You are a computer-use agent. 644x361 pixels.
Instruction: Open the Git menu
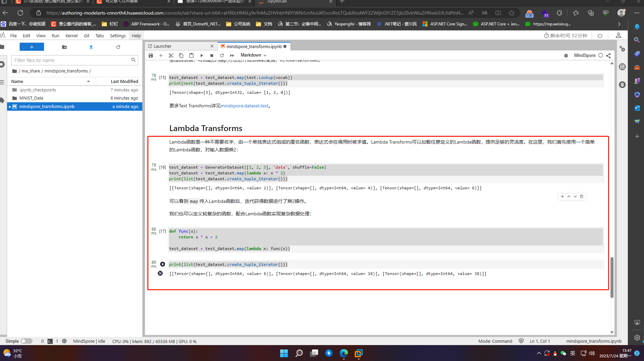point(86,36)
